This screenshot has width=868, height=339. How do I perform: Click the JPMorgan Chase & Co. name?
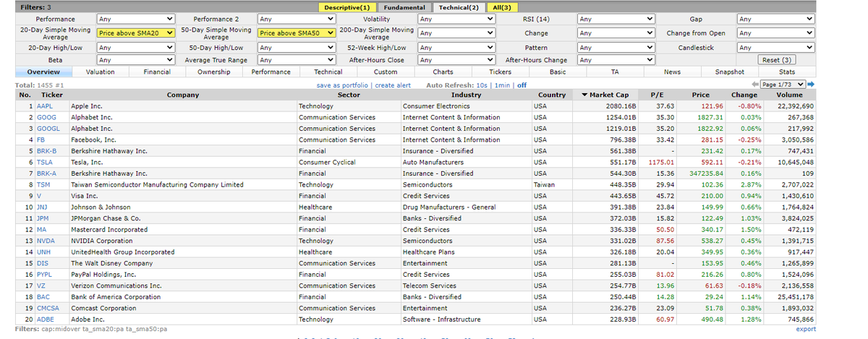[x=106, y=218]
